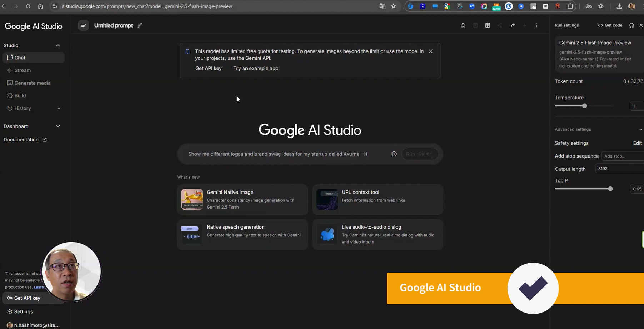
Task: Open browser downloads icon
Action: click(x=619, y=6)
